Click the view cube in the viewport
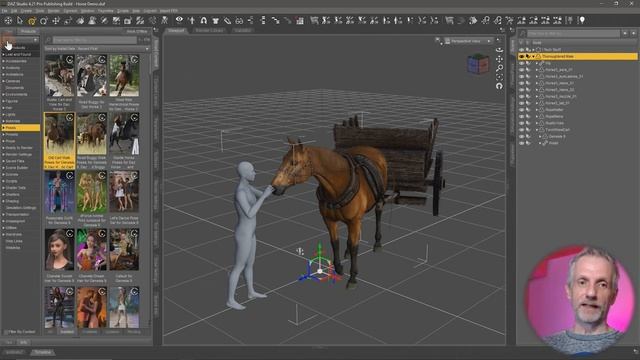 [x=478, y=64]
